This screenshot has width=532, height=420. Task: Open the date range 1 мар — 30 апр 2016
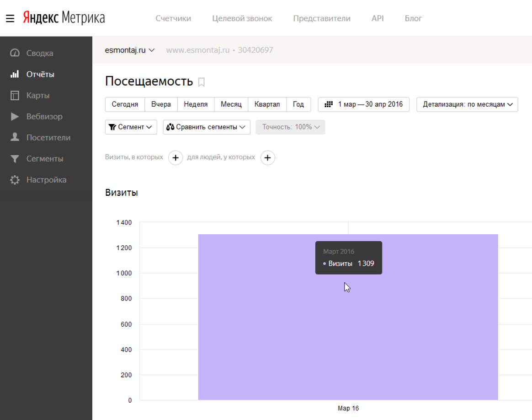pos(364,104)
